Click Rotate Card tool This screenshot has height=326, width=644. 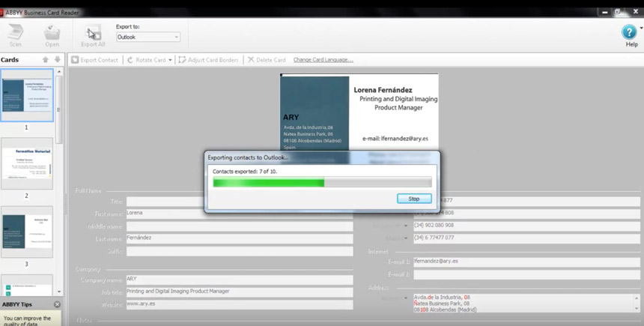pyautogui.click(x=146, y=60)
